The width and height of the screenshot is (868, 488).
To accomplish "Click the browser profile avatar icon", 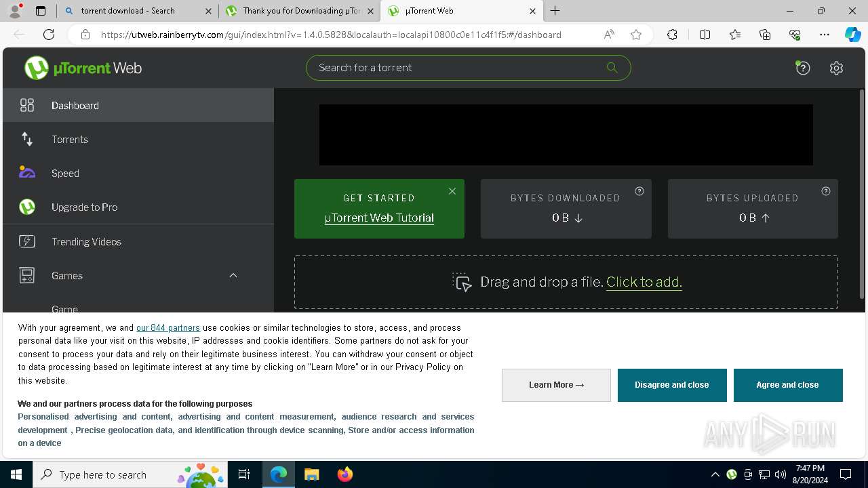I will click(x=15, y=11).
